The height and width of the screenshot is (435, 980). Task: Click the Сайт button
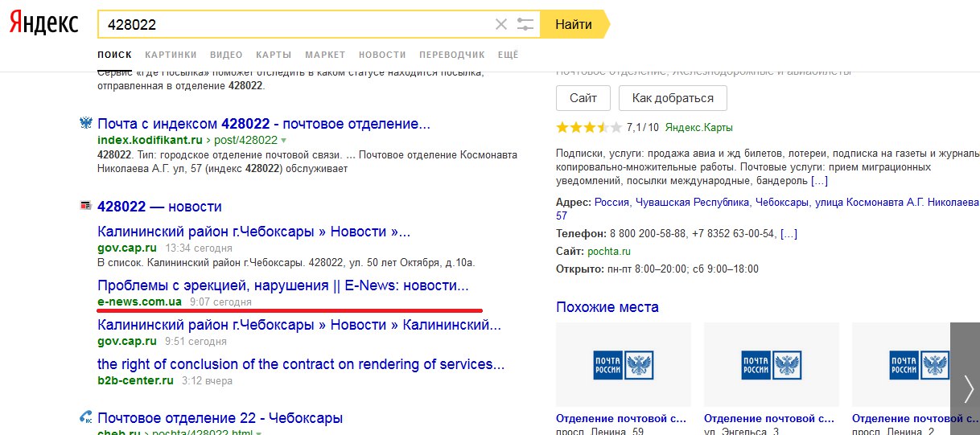(x=583, y=98)
